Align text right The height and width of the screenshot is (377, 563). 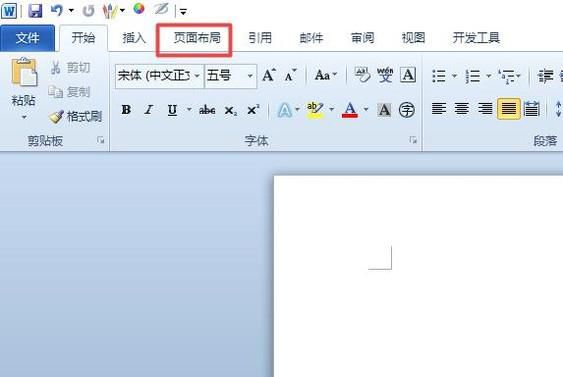[485, 108]
